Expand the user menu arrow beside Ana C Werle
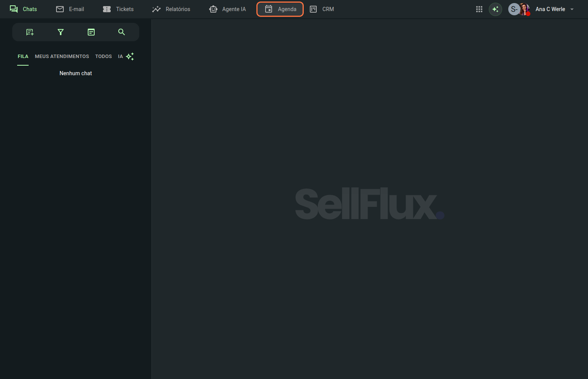 point(572,9)
